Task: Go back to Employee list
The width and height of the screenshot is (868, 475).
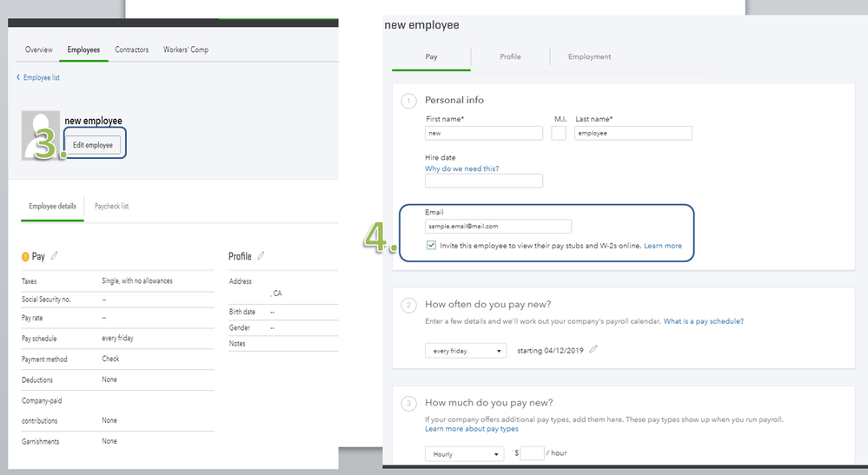Action: click(38, 77)
